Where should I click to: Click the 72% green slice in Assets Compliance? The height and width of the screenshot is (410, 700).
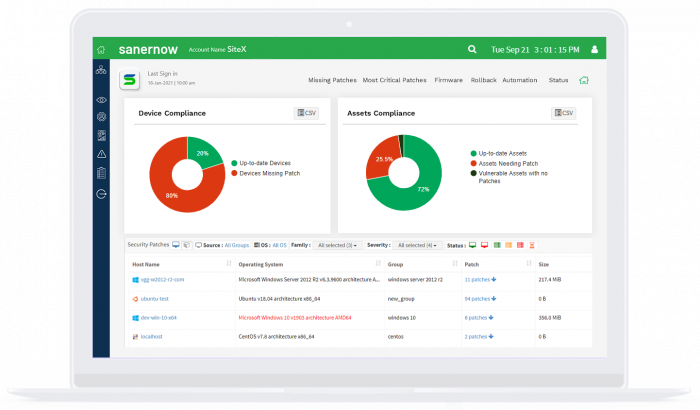[x=423, y=189]
